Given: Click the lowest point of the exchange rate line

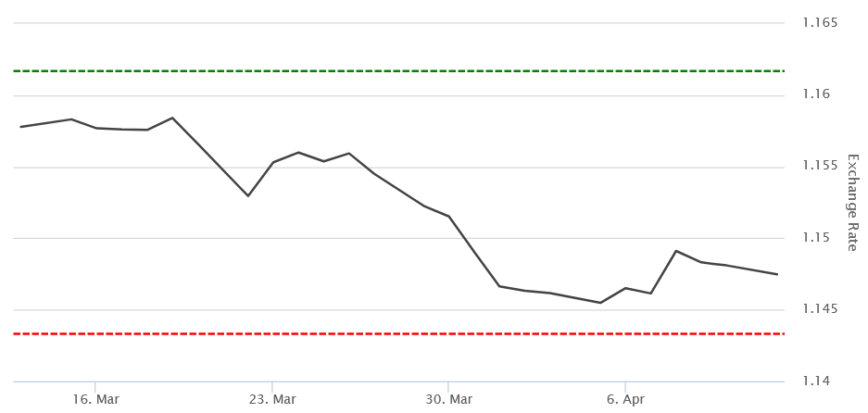Looking at the screenshot, I should (600, 303).
